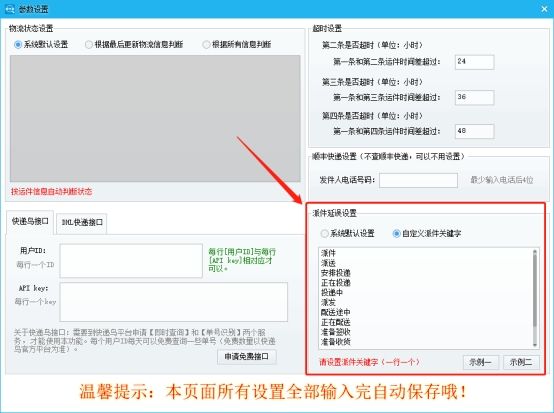554x413 pixels.
Task: Click the 最少输入电话后4位 hint text
Action: (x=502, y=180)
